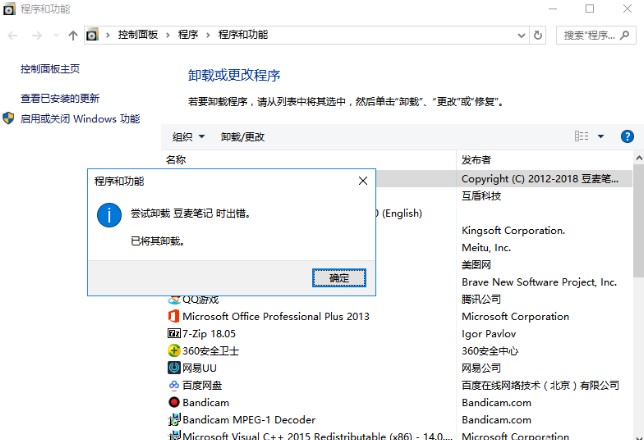Open the address bar history dropdown
The image size is (644, 440).
click(522, 35)
